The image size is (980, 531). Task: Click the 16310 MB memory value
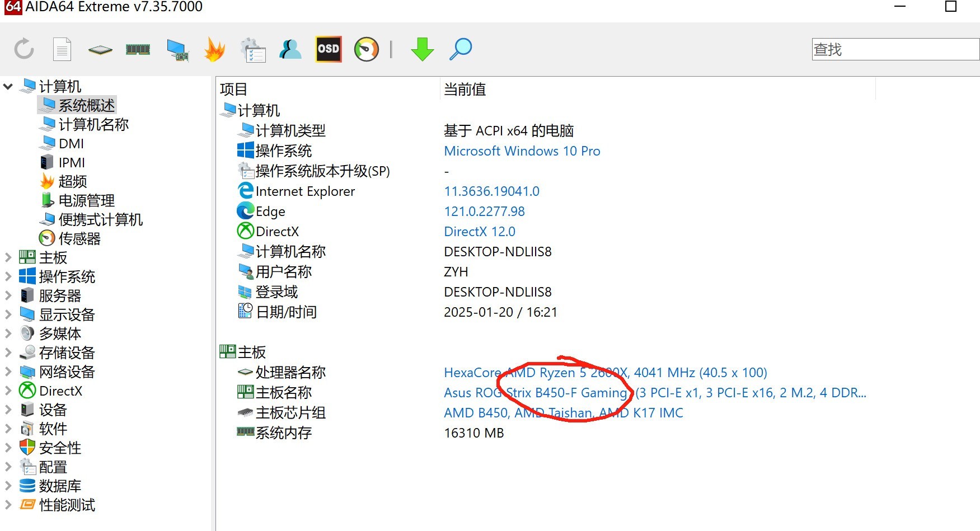473,433
